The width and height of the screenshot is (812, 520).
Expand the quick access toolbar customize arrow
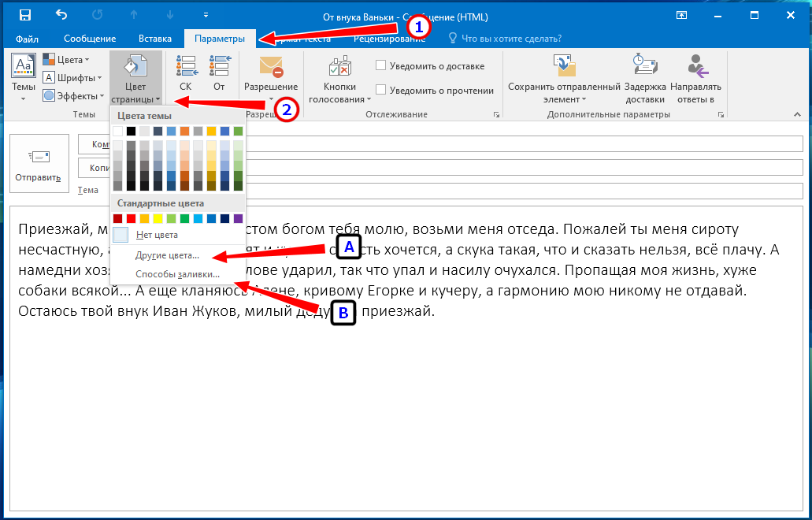[x=206, y=15]
